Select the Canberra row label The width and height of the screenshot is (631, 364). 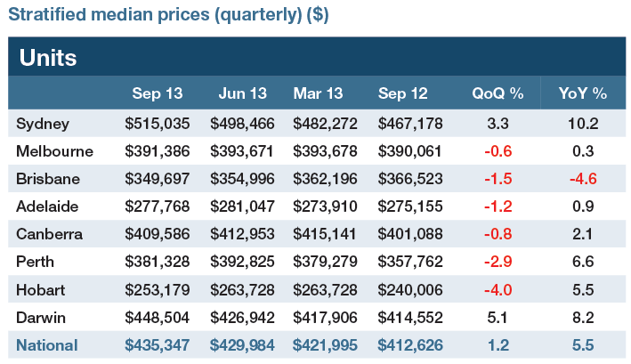tap(50, 234)
